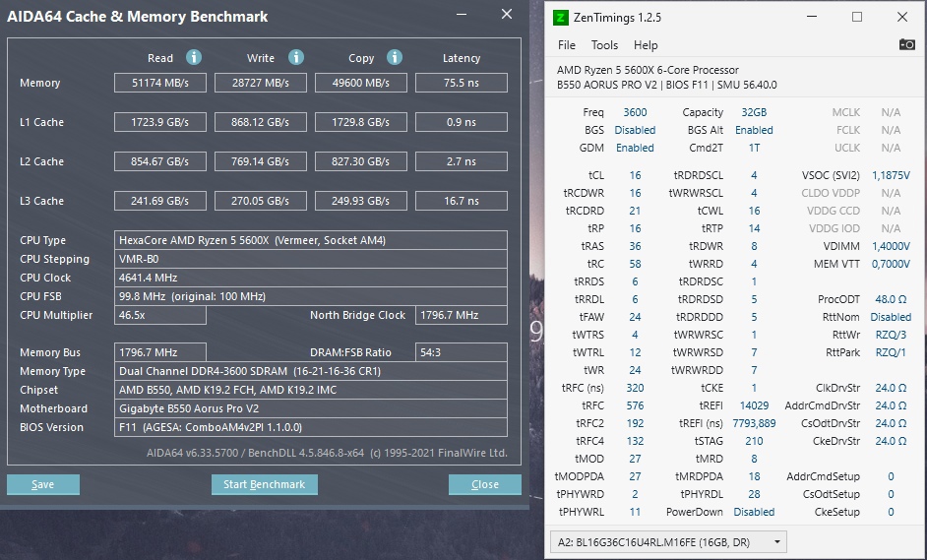Click the tREFI (ns) value 7793,889
The height and width of the screenshot is (560, 927).
[x=754, y=423]
